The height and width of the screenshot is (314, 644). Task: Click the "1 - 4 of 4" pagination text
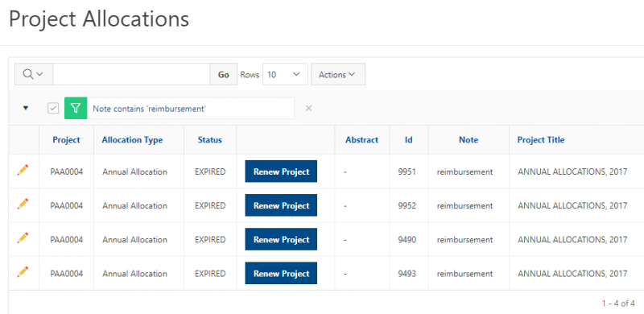(x=618, y=304)
